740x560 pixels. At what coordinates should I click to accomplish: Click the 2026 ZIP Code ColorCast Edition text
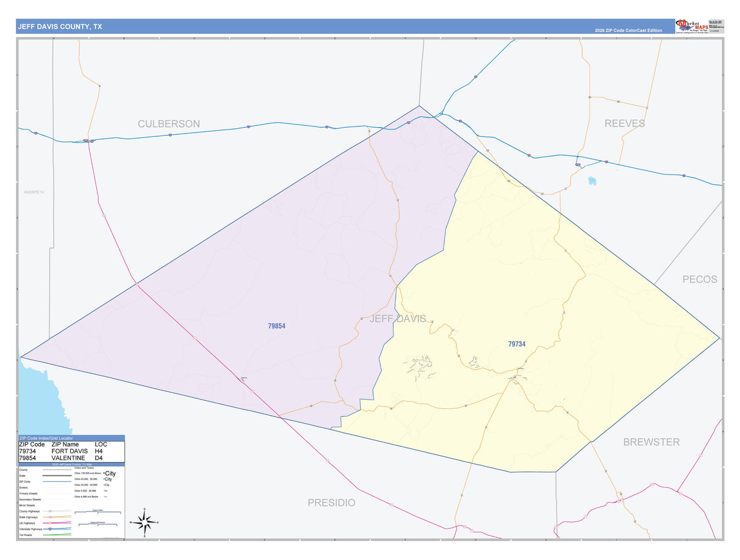click(x=628, y=30)
